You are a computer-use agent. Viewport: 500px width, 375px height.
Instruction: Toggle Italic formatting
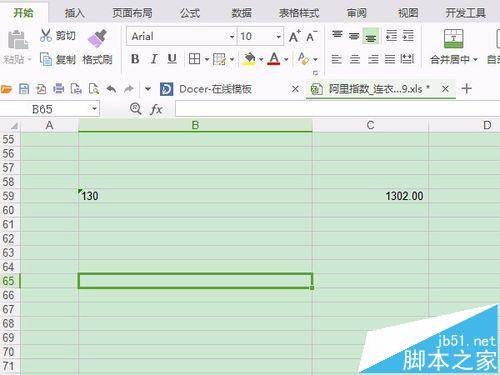coord(154,59)
